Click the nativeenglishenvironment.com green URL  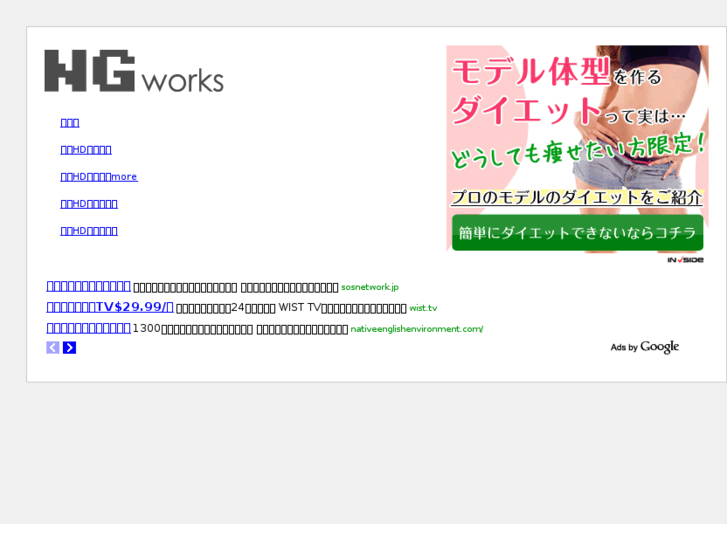click(417, 329)
